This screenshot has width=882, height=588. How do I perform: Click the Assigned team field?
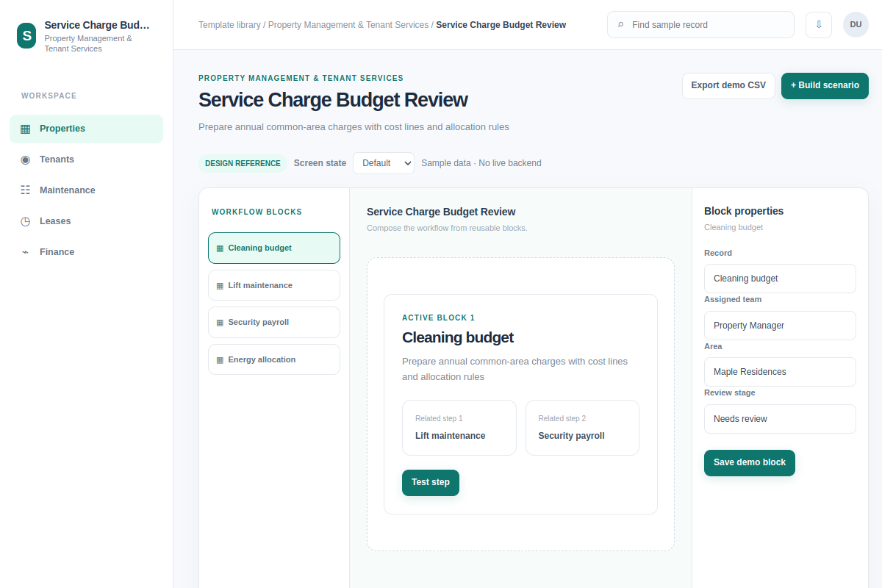tap(780, 326)
